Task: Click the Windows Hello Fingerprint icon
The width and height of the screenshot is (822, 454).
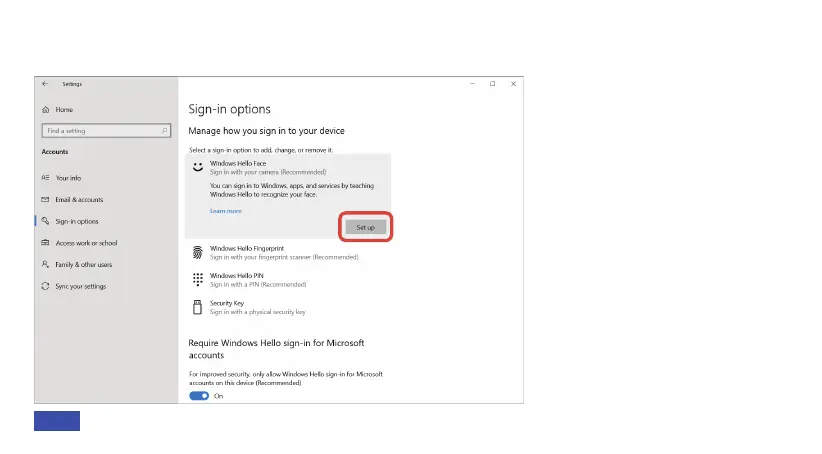Action: (x=198, y=253)
